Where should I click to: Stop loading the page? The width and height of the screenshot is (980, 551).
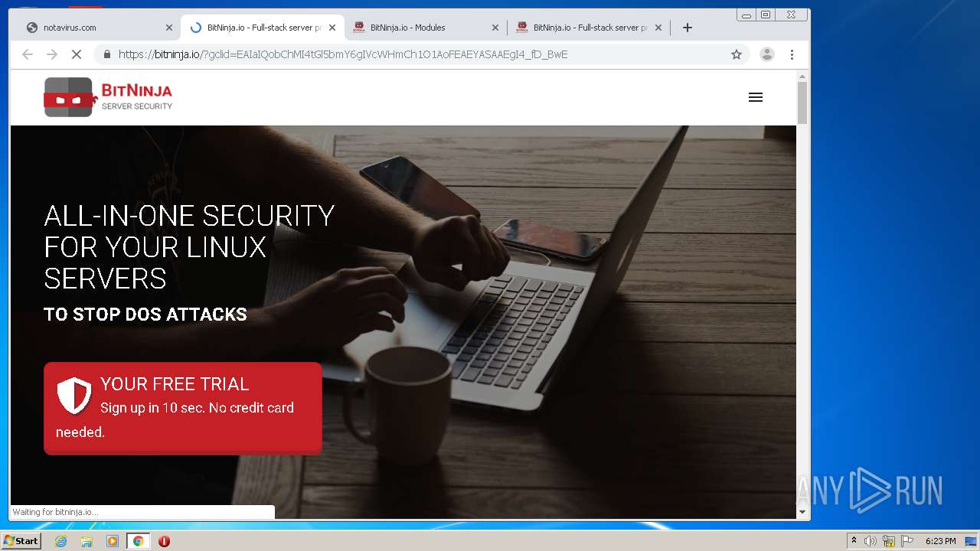tap(76, 54)
